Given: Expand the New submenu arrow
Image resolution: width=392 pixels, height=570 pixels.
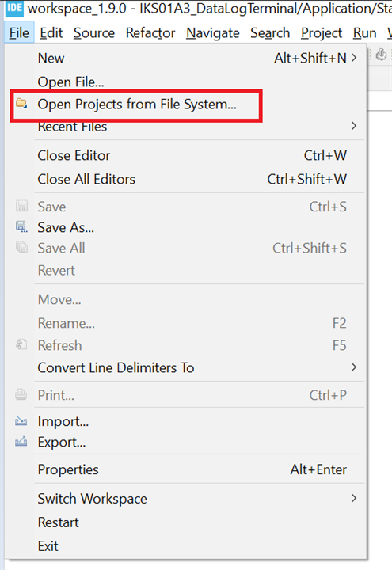Looking at the screenshot, I should pyautogui.click(x=354, y=58).
